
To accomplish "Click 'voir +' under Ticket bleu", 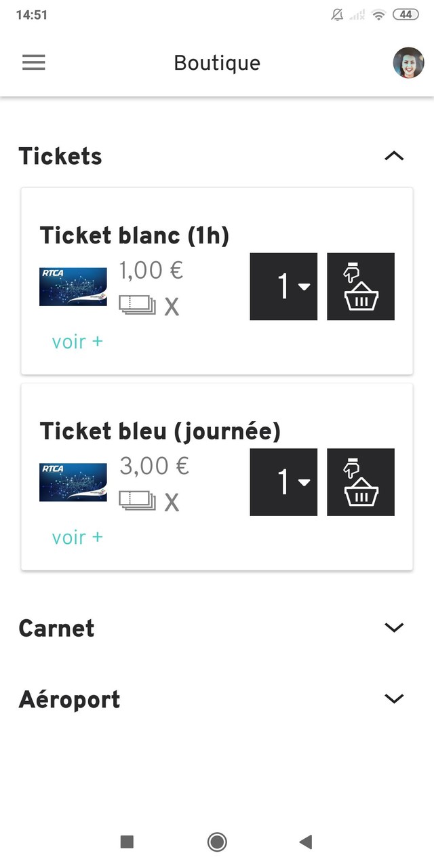I will (77, 537).
